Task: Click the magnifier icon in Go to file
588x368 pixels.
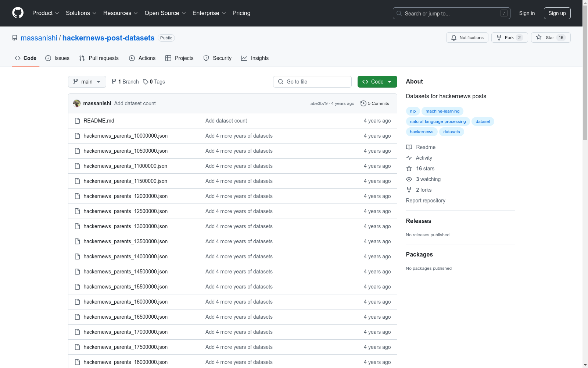Action: click(x=281, y=82)
